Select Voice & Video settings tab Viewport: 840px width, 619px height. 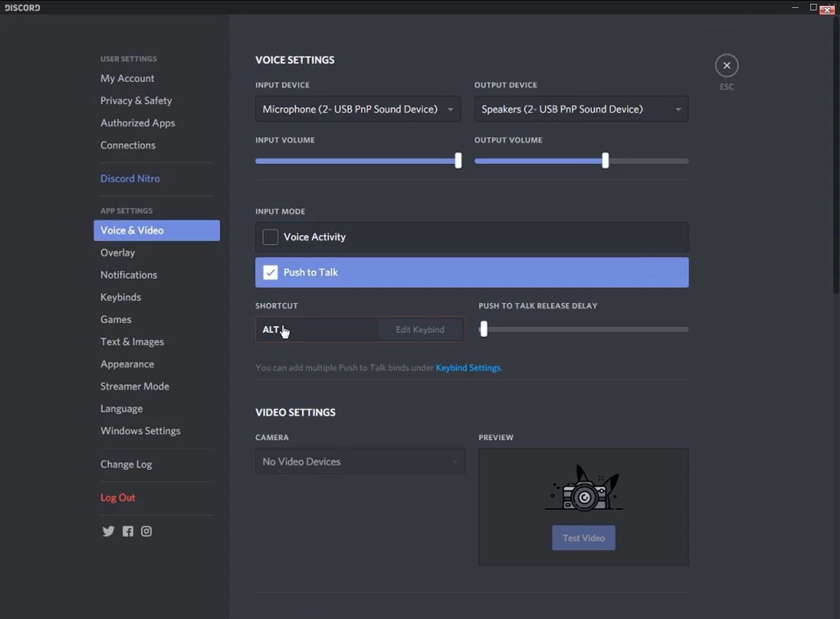tap(156, 230)
